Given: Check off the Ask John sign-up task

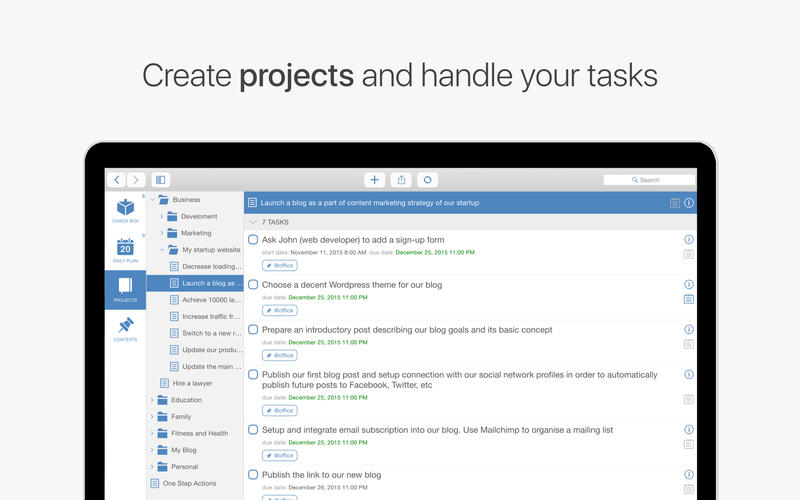Looking at the screenshot, I should [253, 240].
